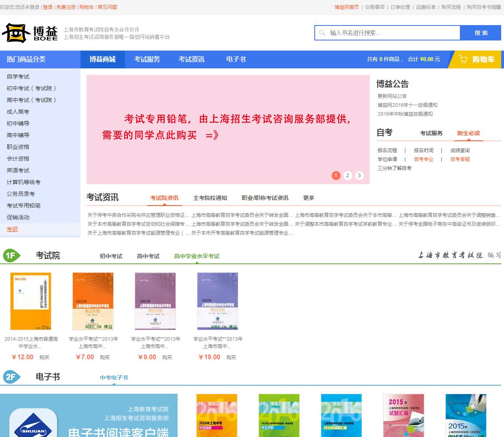Focus the book name search field
This screenshot has width=504, height=437.
point(392,33)
